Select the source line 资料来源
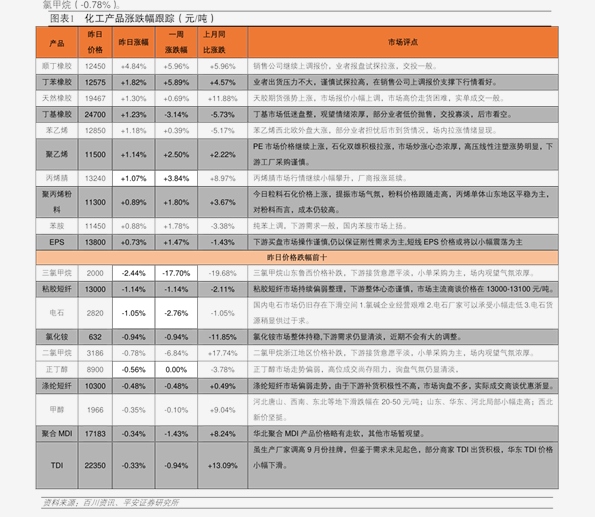 [x=111, y=503]
